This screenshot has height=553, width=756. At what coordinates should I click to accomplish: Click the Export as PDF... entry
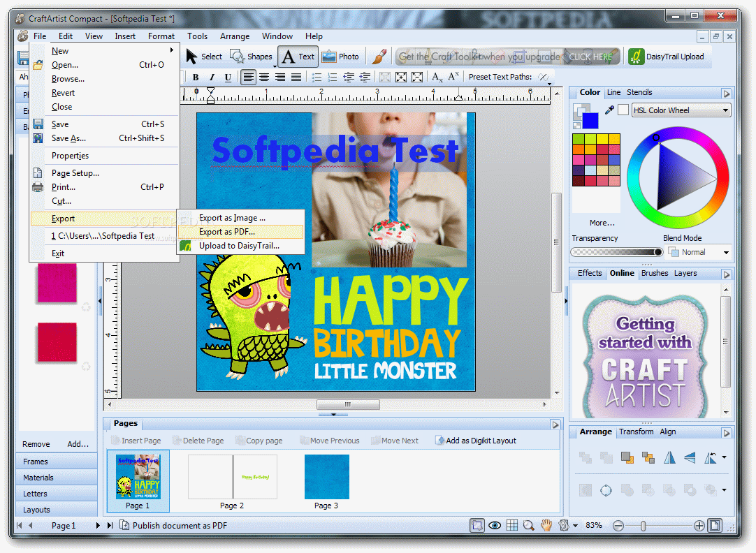tap(241, 232)
